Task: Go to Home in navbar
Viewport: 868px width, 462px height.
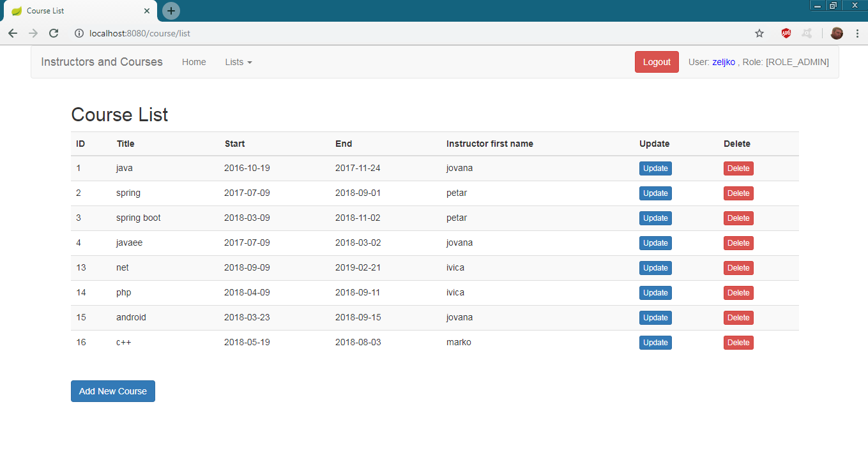Action: (x=194, y=62)
